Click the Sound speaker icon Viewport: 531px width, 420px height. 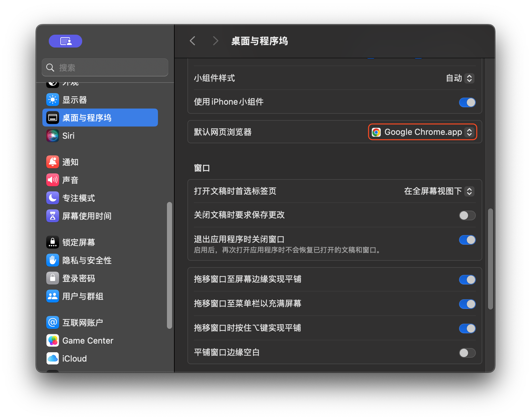click(53, 180)
